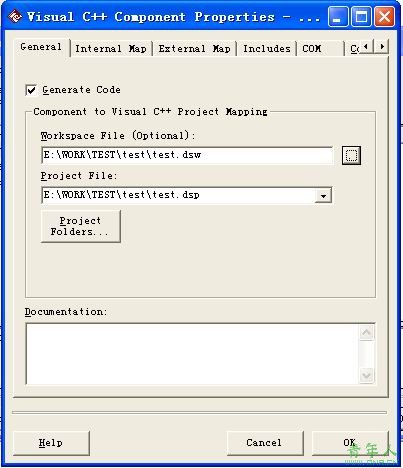Screen dimensions: 403x468
Task: Click the Documentation scrollbar down arrow
Action: click(367, 376)
